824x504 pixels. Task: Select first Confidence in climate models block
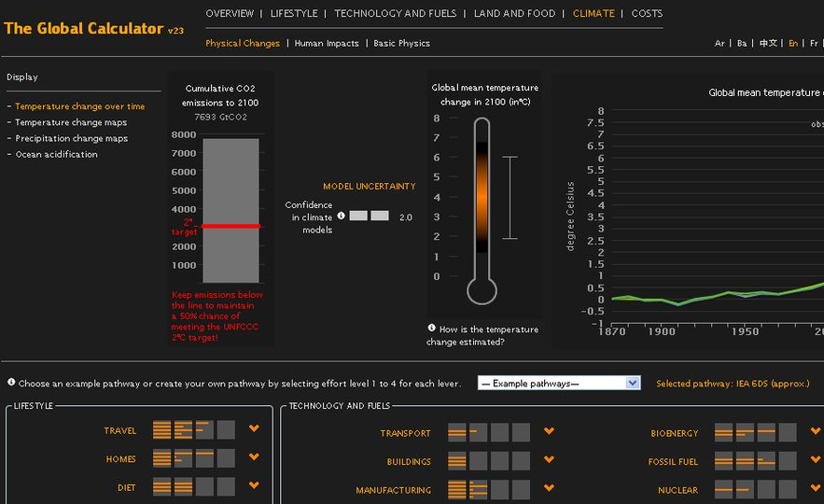click(358, 216)
